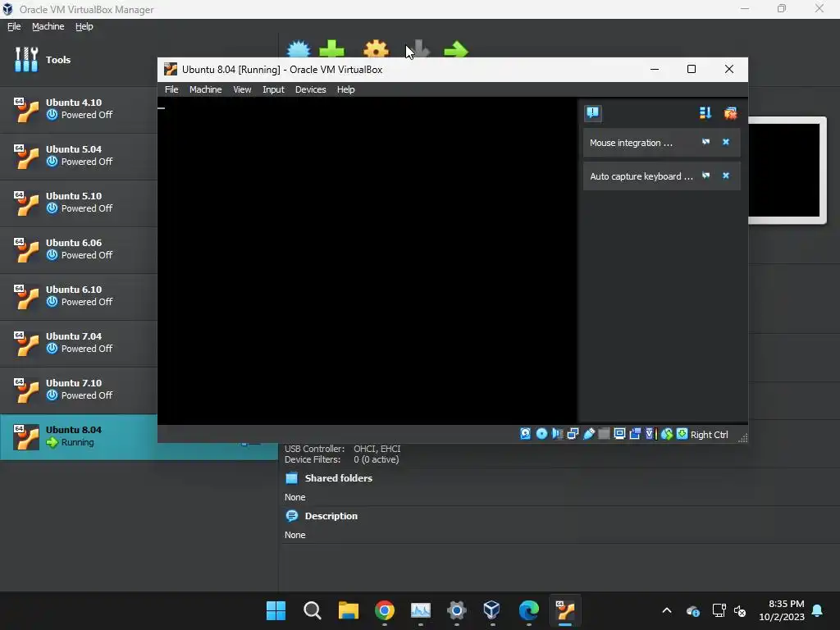Click the gray shared folders indicator in VM status bar

coord(604,434)
